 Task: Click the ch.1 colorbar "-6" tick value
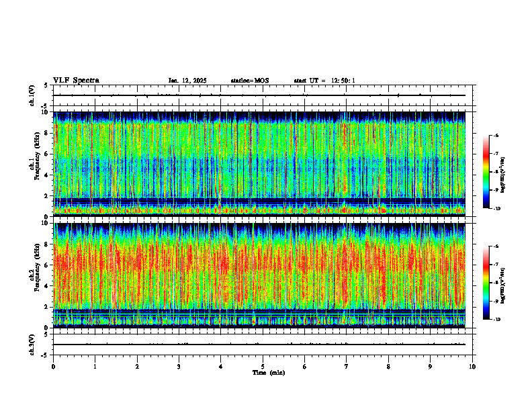(496, 136)
